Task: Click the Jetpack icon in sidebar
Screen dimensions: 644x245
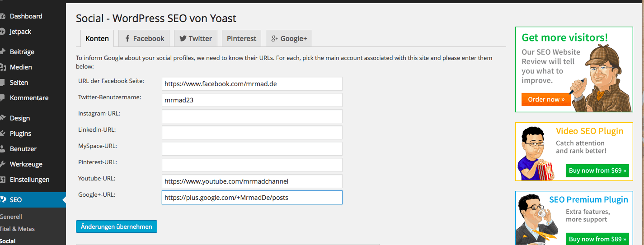Action: (x=2, y=32)
